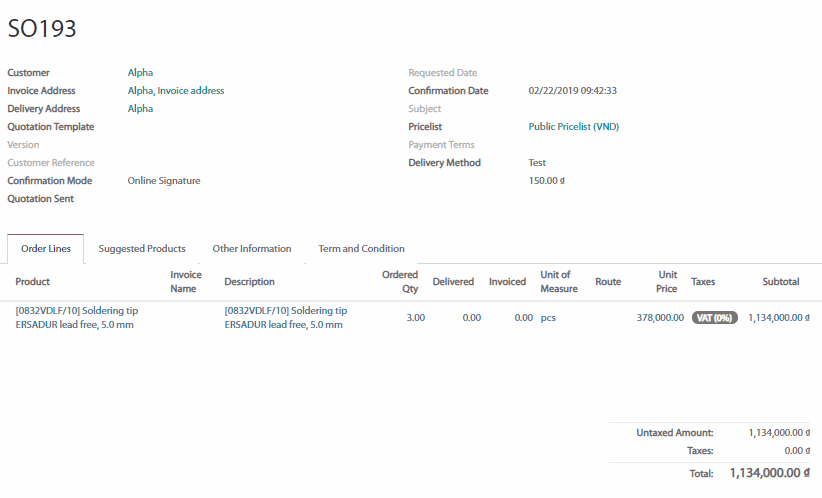Open the Suggested Products tab
822x498 pixels.
point(142,249)
